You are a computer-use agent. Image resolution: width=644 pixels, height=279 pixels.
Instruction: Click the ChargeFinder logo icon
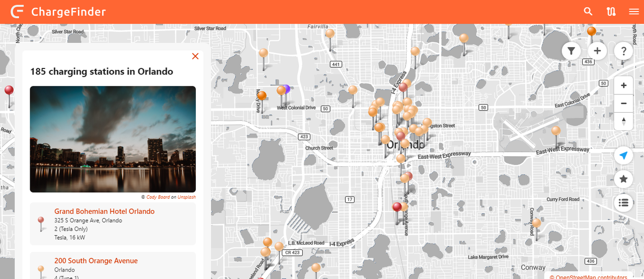click(18, 11)
